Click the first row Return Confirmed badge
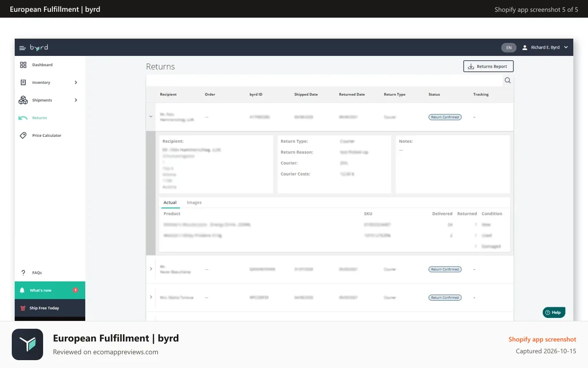588x368 pixels. point(445,117)
